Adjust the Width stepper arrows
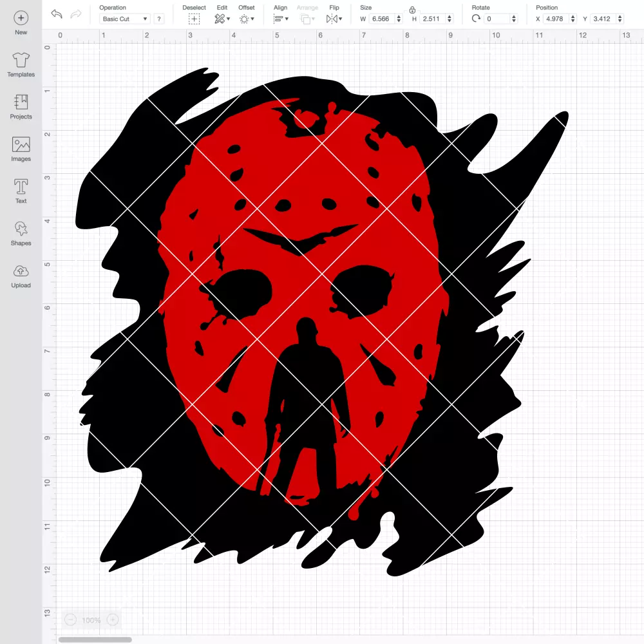The height and width of the screenshot is (644, 644). (399, 19)
